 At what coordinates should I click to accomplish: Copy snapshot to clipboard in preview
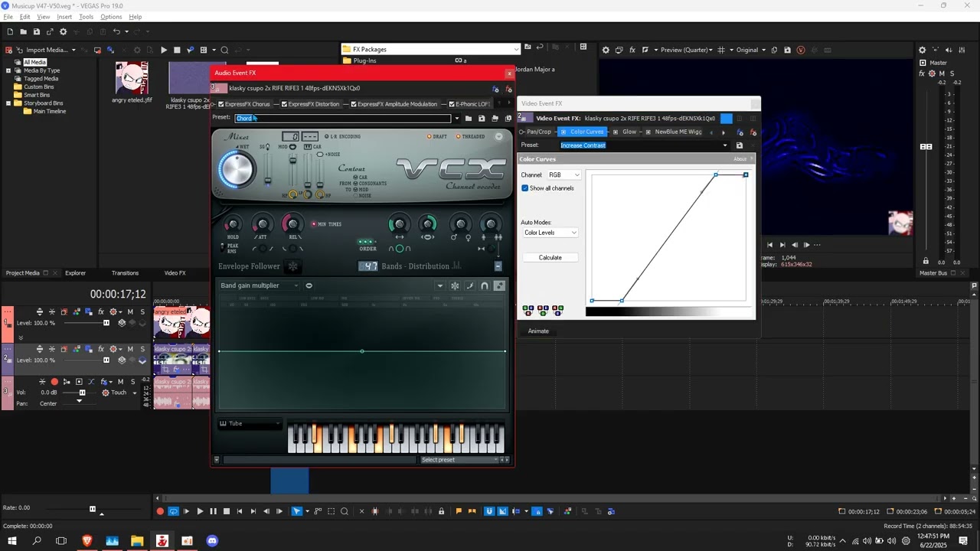click(774, 50)
